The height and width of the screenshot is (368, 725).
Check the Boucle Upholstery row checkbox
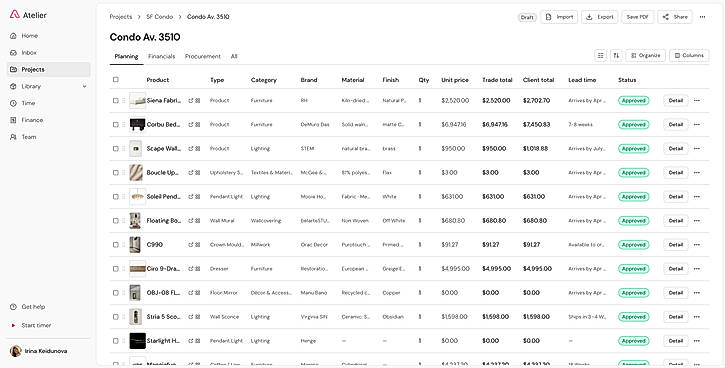tap(116, 172)
